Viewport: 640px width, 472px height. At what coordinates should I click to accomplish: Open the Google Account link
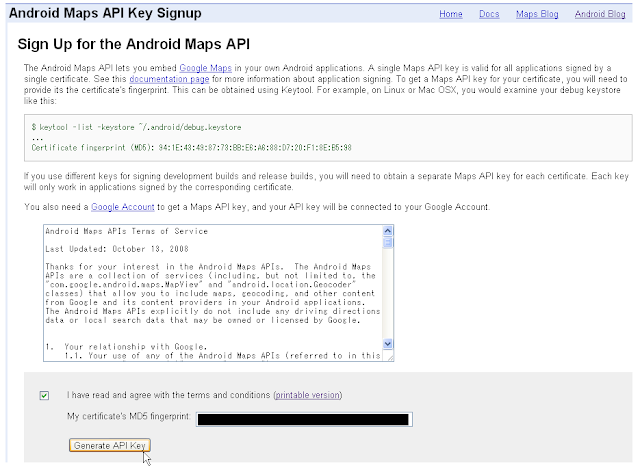(122, 207)
